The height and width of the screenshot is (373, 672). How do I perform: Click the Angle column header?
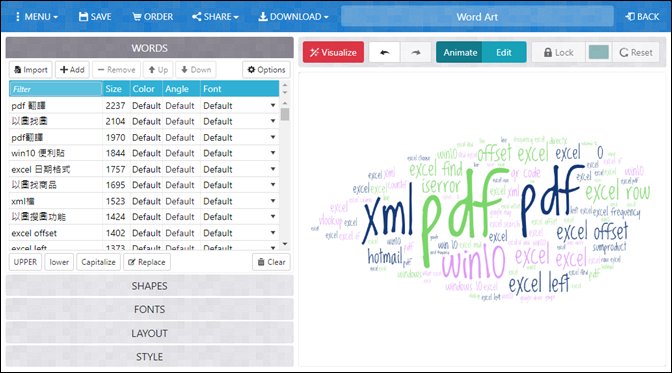click(x=181, y=89)
